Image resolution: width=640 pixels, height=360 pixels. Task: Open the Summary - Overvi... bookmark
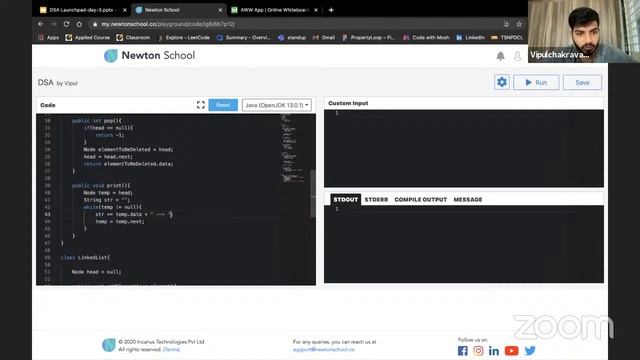[244, 38]
